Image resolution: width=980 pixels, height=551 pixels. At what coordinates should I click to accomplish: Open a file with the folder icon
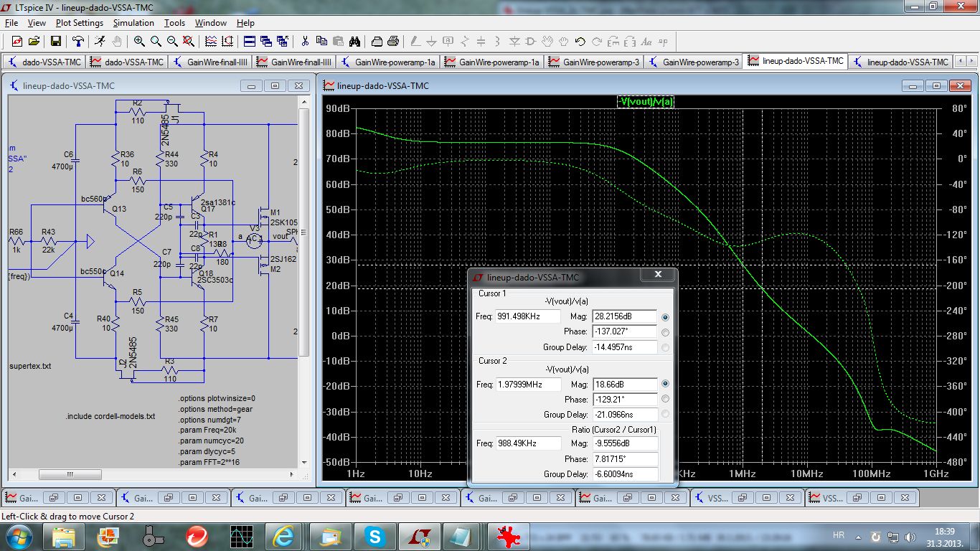(34, 42)
